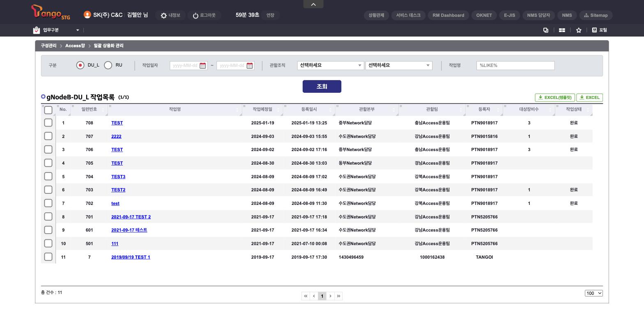Open the TEST3 job link
Image resolution: width=644 pixels, height=317 pixels.
point(118,177)
